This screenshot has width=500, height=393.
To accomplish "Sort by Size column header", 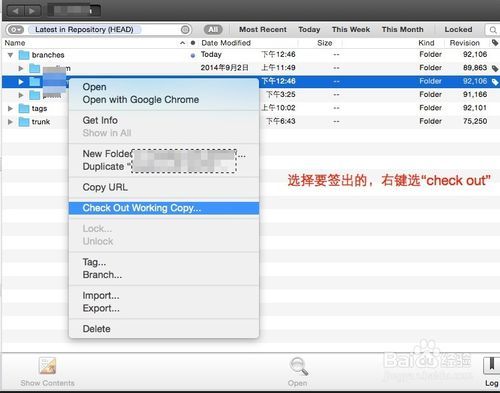I will tap(324, 43).
